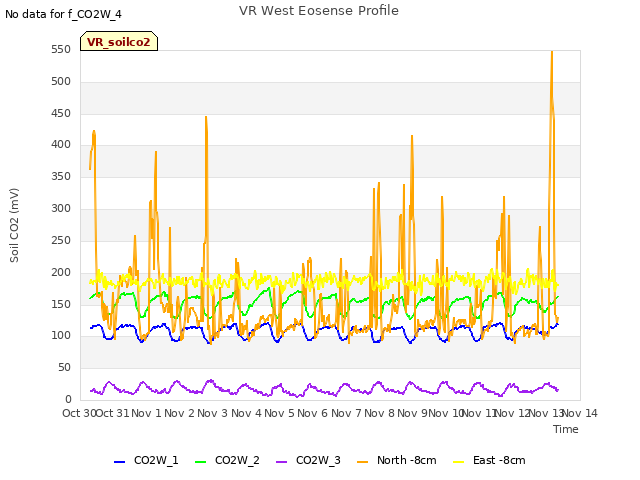Click the 200 y-axis tick label
The height and width of the screenshot is (480, 640).
point(61,272)
